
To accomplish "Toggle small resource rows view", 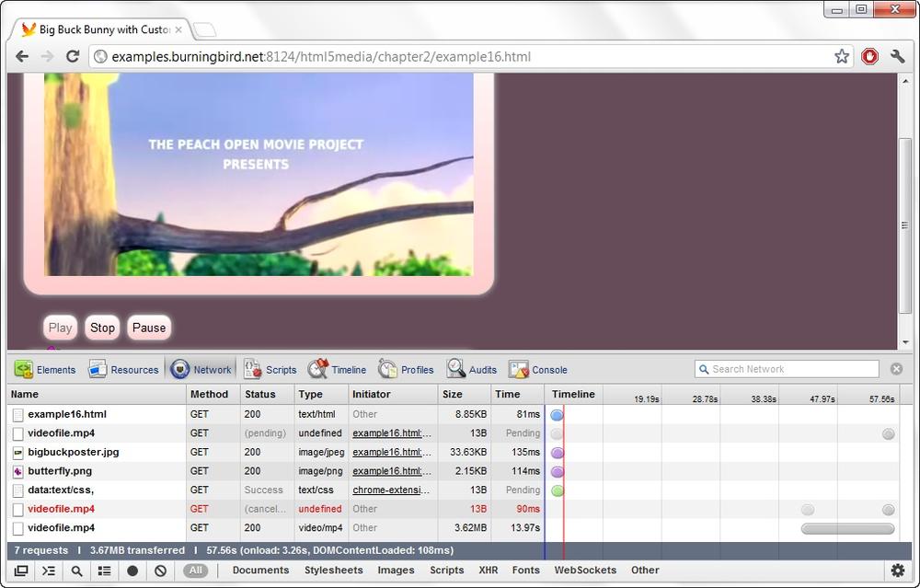I will click(105, 571).
